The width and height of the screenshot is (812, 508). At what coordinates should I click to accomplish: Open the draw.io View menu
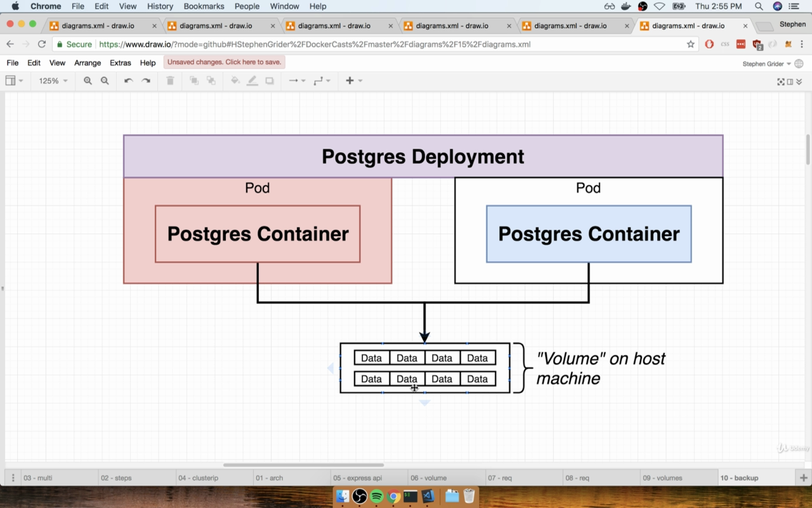(57, 63)
